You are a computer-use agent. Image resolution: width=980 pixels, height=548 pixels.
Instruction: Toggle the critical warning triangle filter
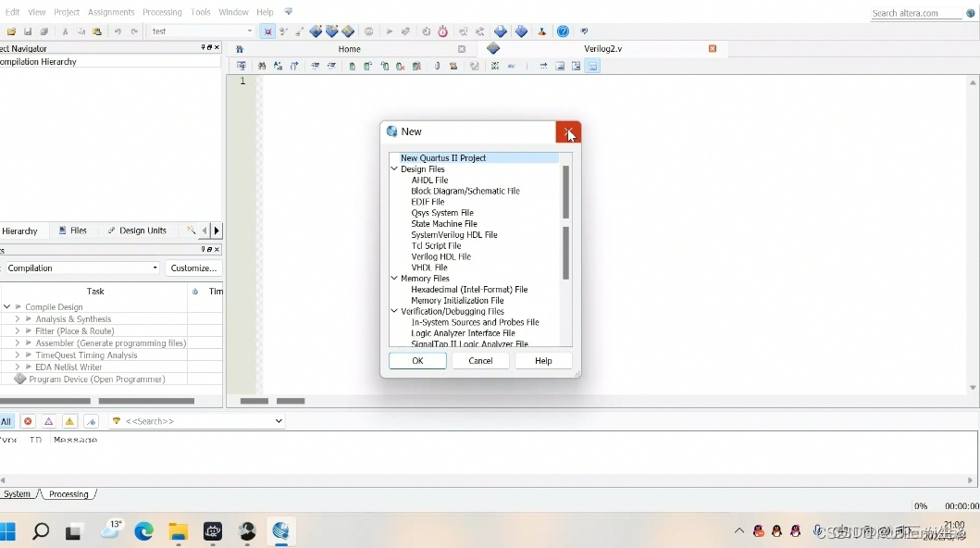pyautogui.click(x=49, y=421)
